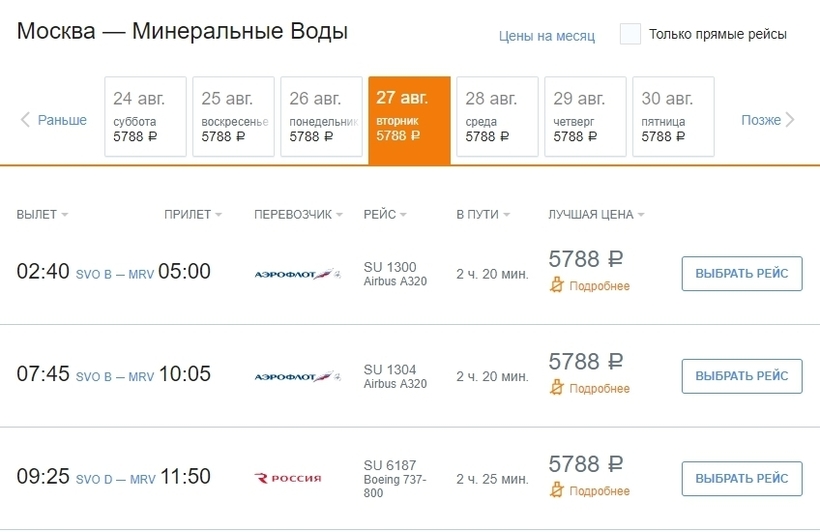Go to earlier dates with left arrow
The image size is (820, 532).
pos(26,120)
